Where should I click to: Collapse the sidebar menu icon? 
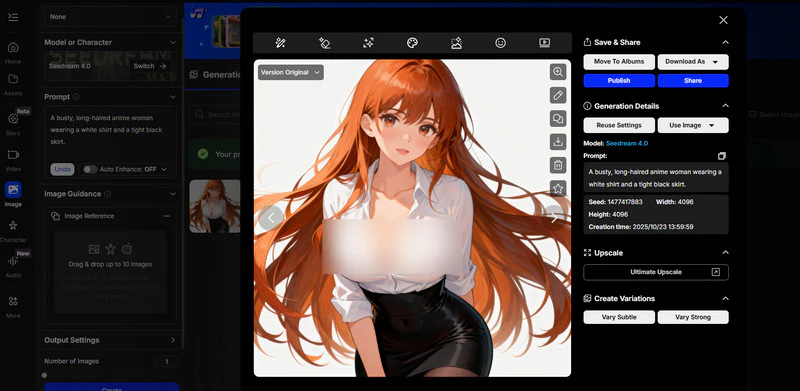click(13, 17)
